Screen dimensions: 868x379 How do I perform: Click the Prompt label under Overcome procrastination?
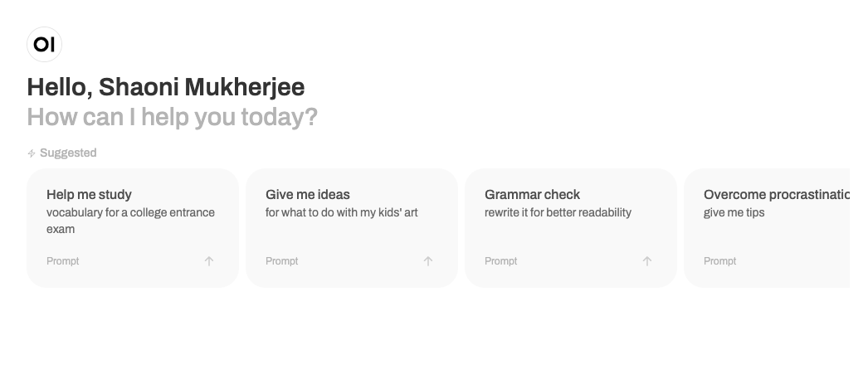[x=720, y=261]
